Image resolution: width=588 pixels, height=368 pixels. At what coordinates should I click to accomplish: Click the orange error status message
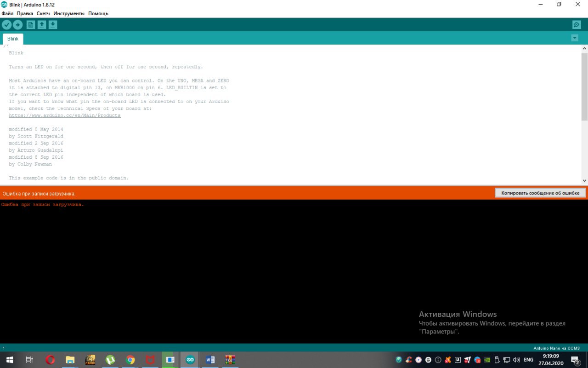pos(39,194)
